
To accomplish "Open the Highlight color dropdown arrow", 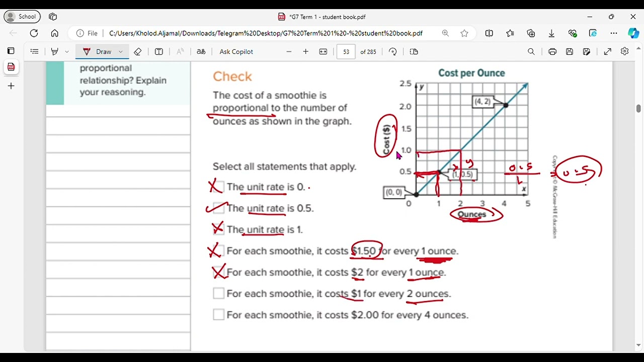I will click(66, 51).
